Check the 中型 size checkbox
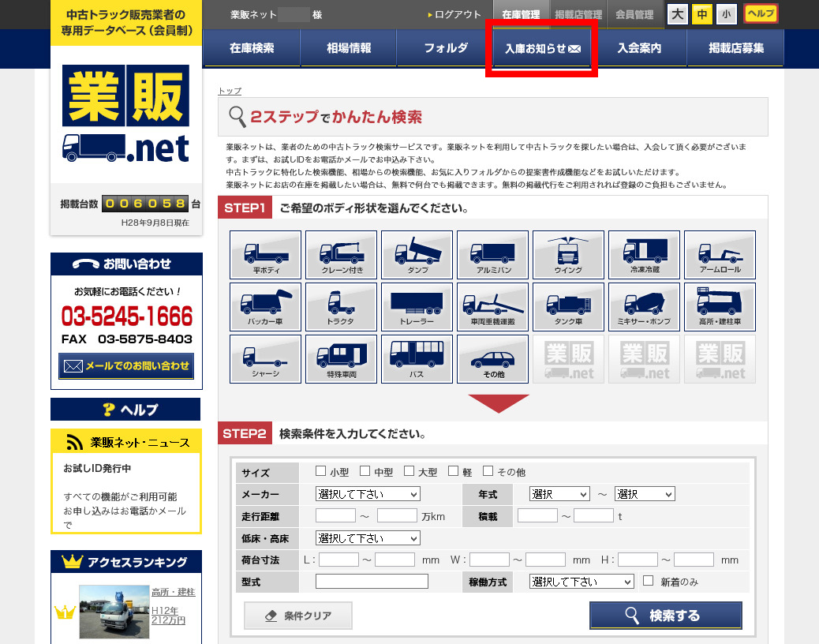The width and height of the screenshot is (819, 644). (x=365, y=471)
